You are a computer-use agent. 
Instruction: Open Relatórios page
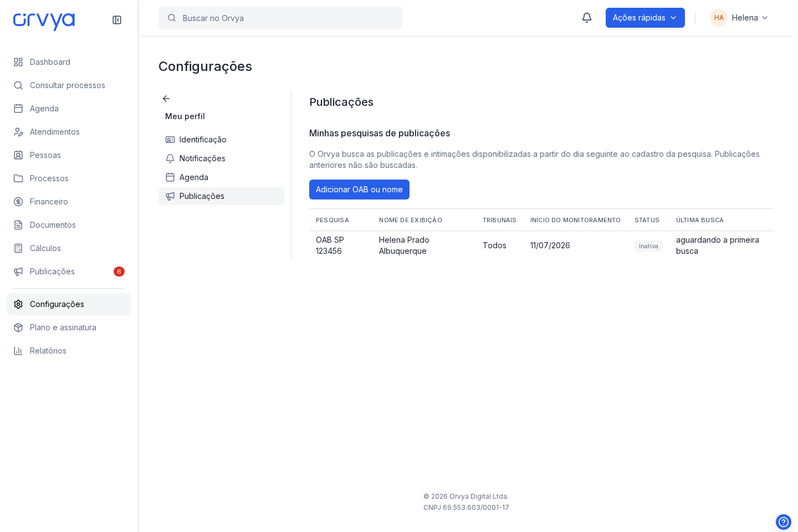coord(69,351)
